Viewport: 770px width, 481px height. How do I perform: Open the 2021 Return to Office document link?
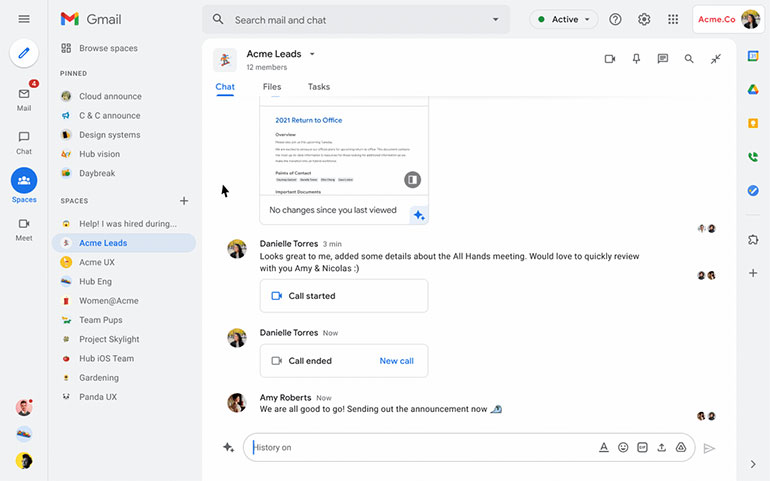(x=308, y=120)
